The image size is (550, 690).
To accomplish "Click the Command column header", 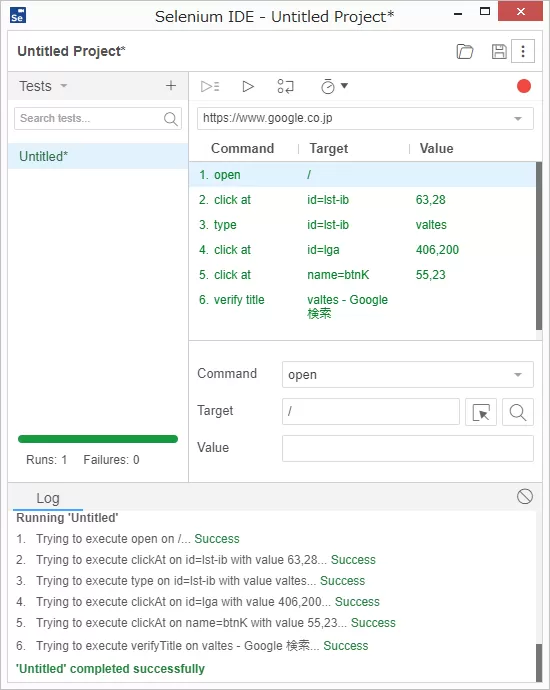I will click(242, 148).
